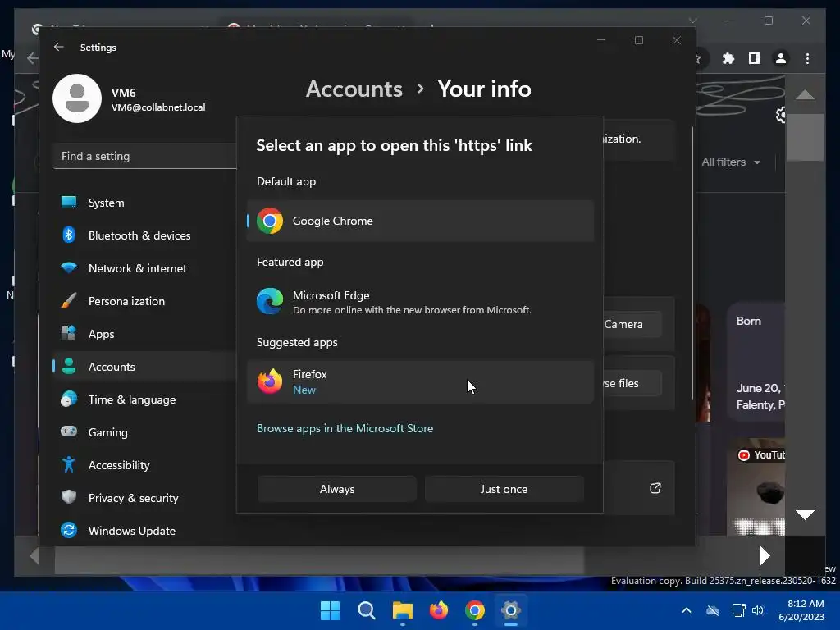Pick Firefox from suggested apps
The image size is (840, 630).
coord(420,381)
